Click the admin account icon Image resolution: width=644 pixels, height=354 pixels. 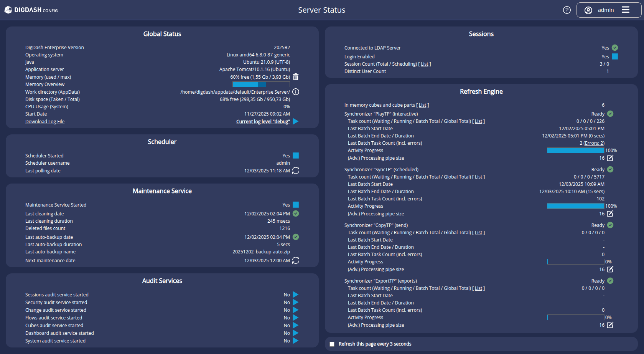coord(588,10)
